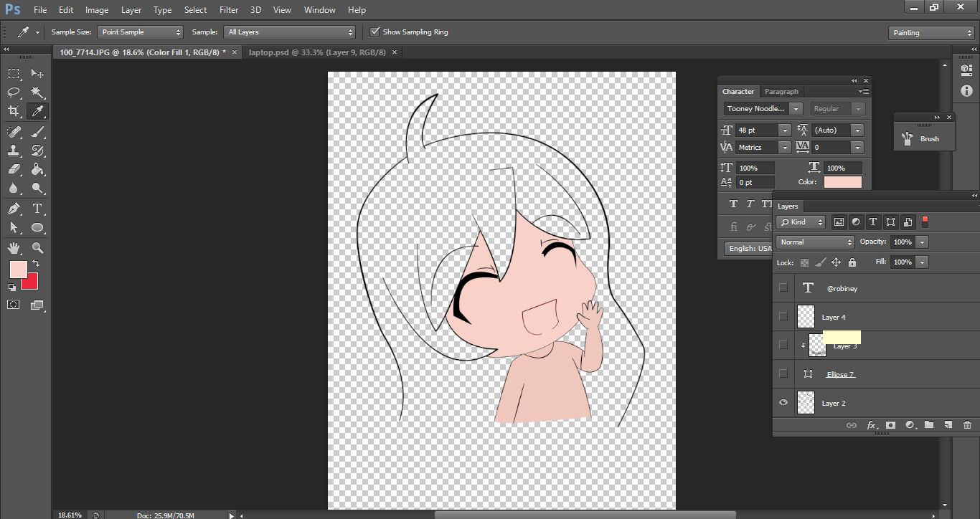Open the Brush panel button

pos(924,138)
